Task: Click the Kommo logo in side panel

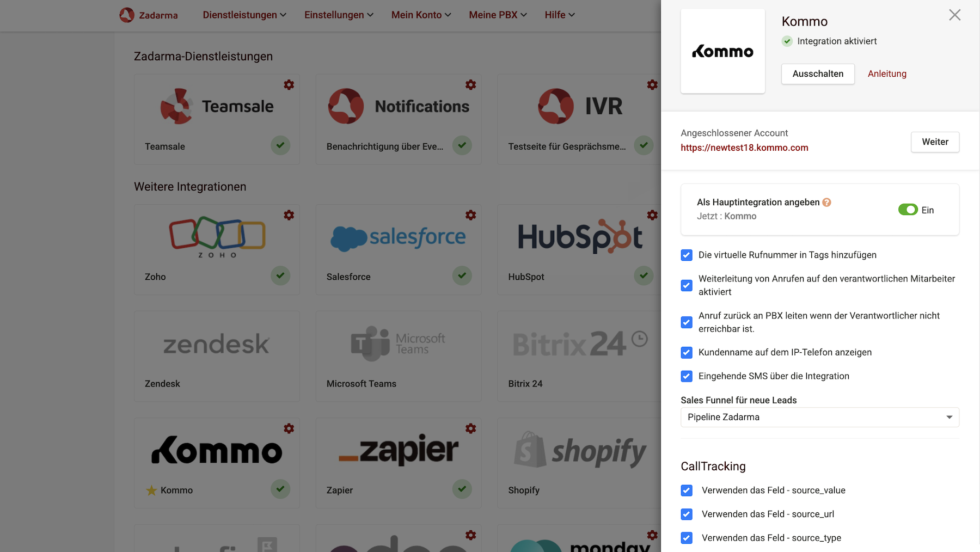Action: (x=723, y=51)
